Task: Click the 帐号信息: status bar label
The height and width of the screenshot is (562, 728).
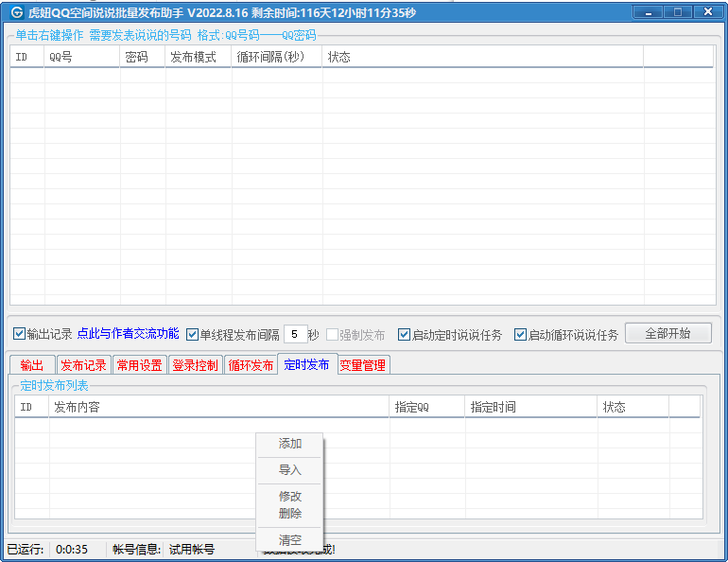Action: [136, 550]
